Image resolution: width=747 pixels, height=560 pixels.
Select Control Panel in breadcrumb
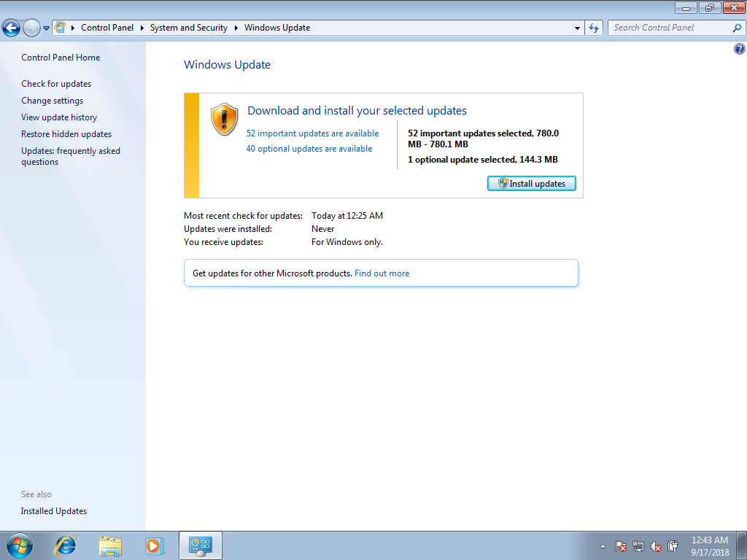[107, 28]
